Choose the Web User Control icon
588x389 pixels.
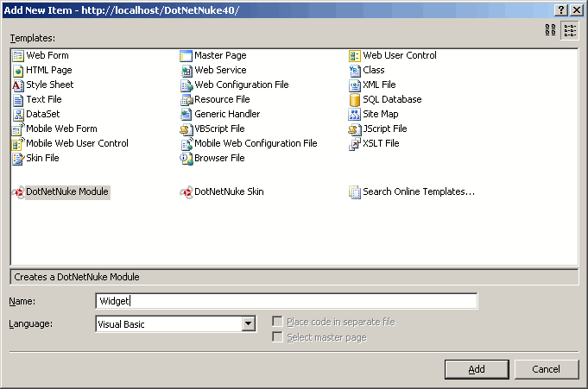354,56
